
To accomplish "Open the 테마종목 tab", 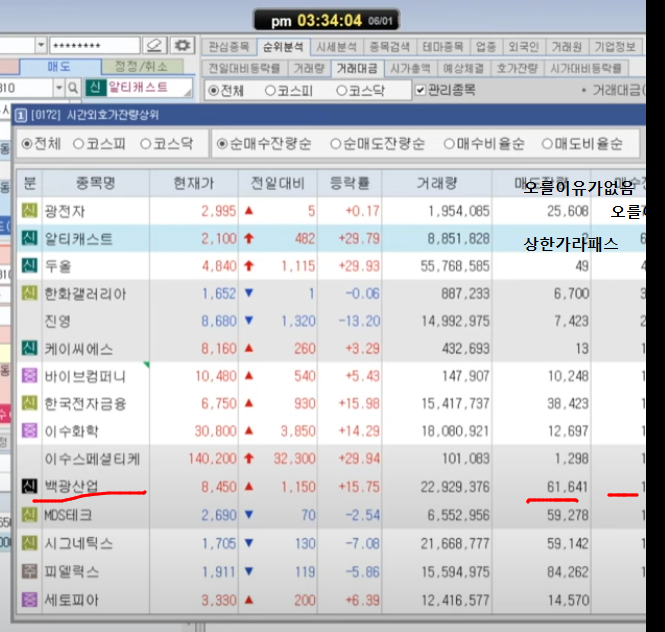I will (443, 47).
